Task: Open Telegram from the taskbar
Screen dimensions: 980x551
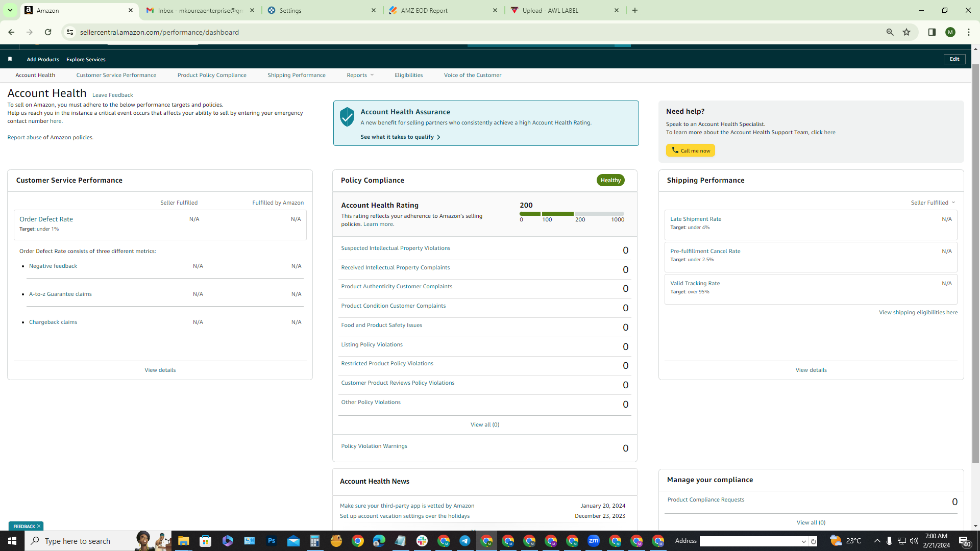Action: click(465, 541)
